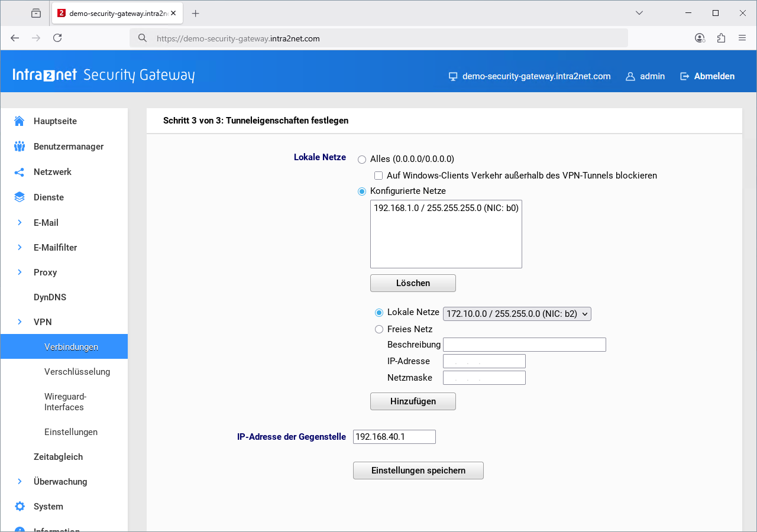Open System settings via the gear icon
The height and width of the screenshot is (532, 757).
(x=18, y=506)
